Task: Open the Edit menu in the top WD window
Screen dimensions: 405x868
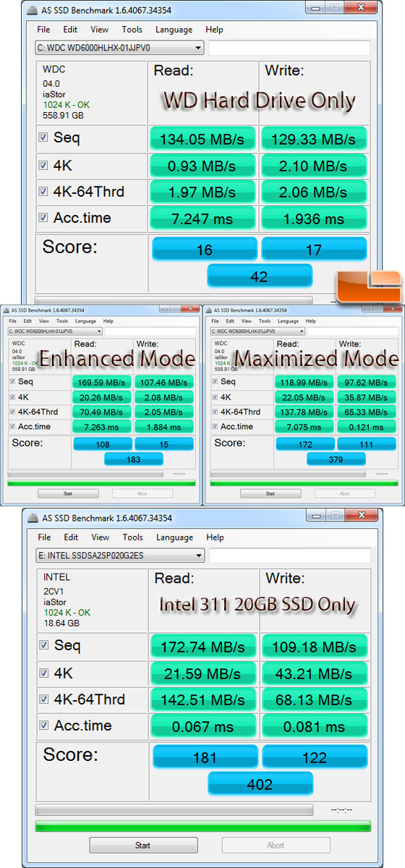Action: pyautogui.click(x=70, y=30)
